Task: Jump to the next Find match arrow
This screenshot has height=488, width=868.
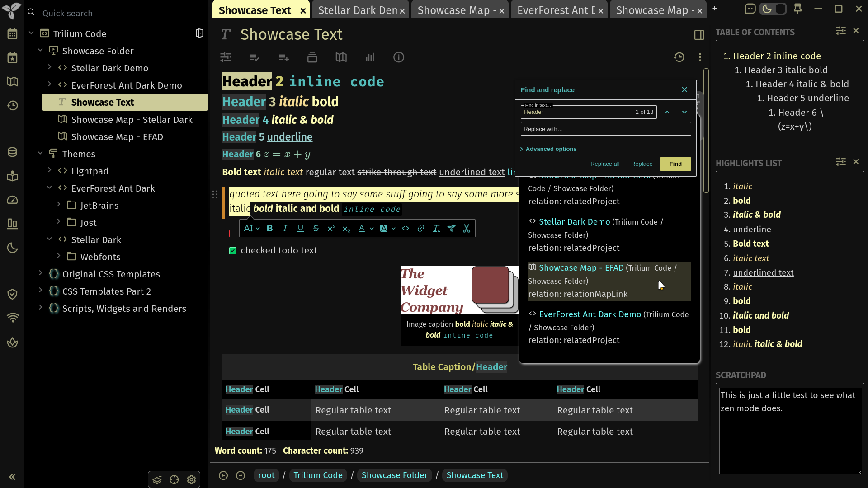Action: [684, 112]
